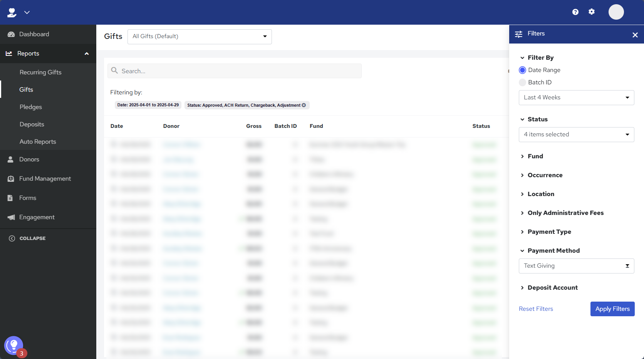644x359 pixels.
Task: Expand the Deposit Account filter section
Action: (x=552, y=288)
